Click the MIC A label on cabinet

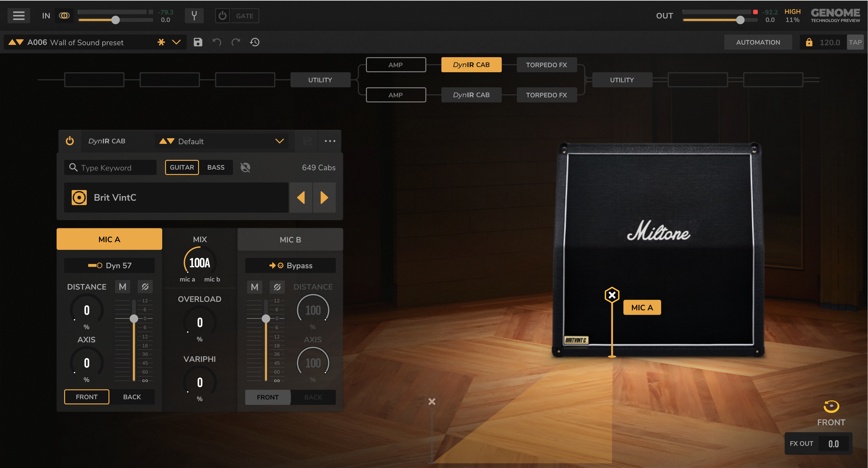[642, 307]
